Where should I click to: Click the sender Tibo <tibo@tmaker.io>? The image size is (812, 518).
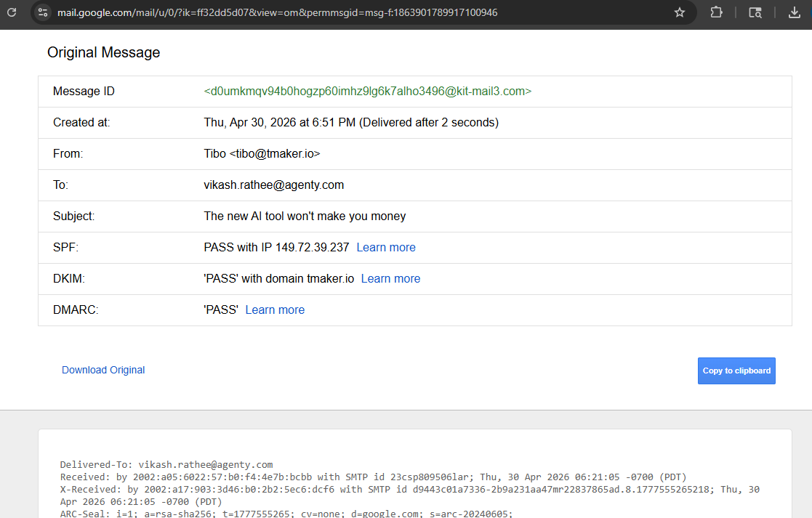(x=262, y=154)
